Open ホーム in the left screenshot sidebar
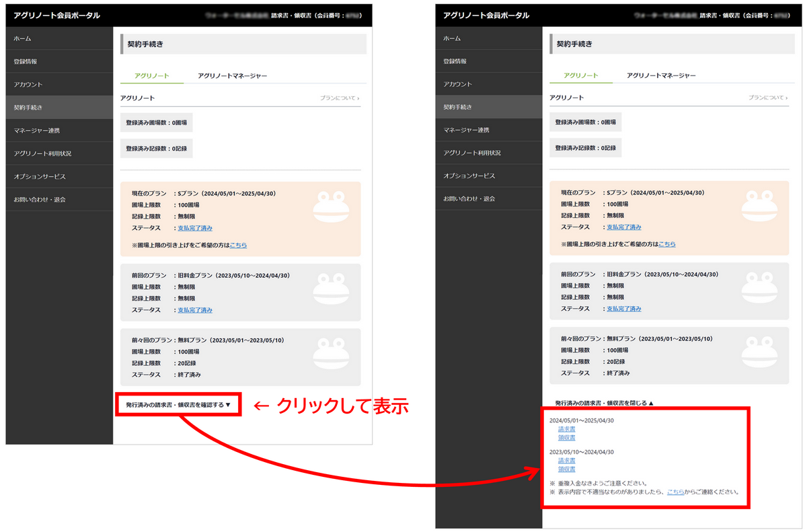This screenshot has height=532, width=807. (x=59, y=38)
